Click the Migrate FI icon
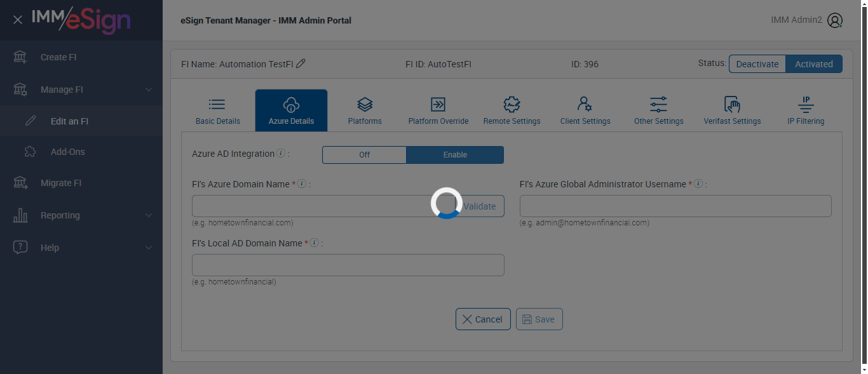Screen dimensions: 868x374 (20, 183)
